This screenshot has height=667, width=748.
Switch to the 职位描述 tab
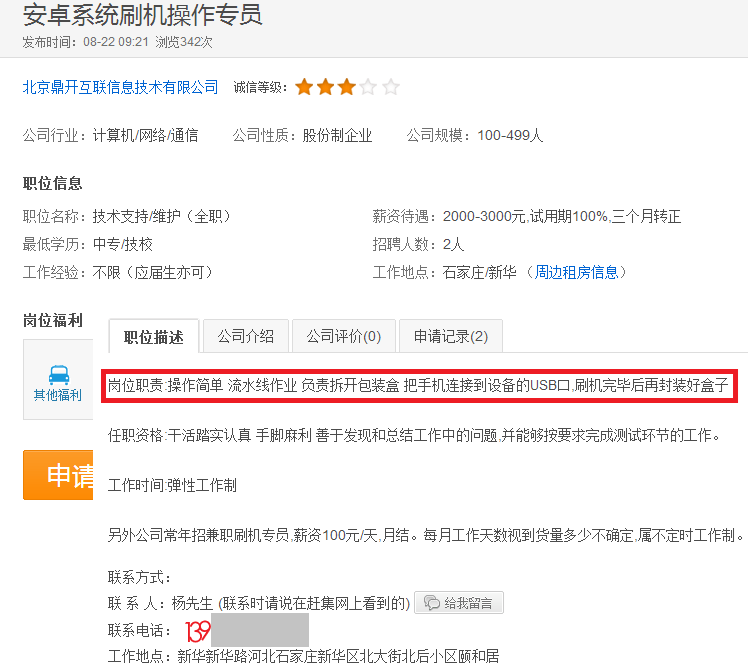pos(154,336)
